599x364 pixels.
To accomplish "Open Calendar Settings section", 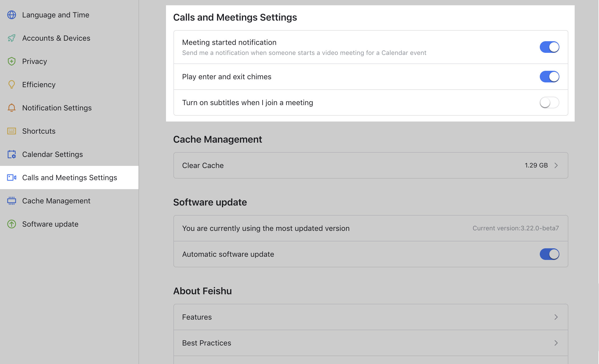I will click(x=69, y=154).
